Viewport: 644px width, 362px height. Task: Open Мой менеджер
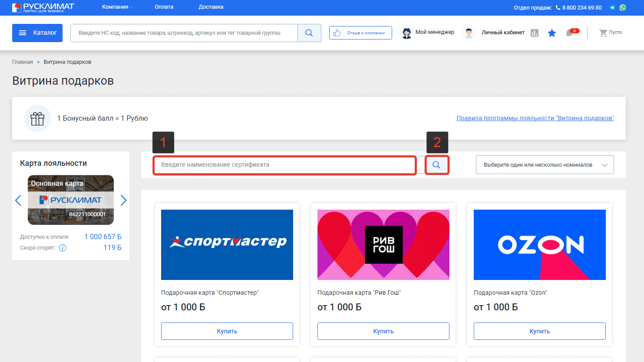[x=428, y=33]
